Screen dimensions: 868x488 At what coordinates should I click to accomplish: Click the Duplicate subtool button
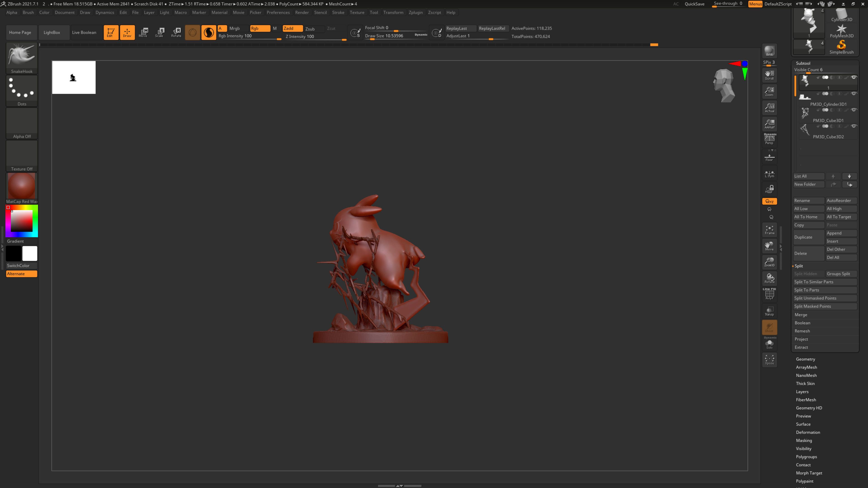pyautogui.click(x=808, y=237)
